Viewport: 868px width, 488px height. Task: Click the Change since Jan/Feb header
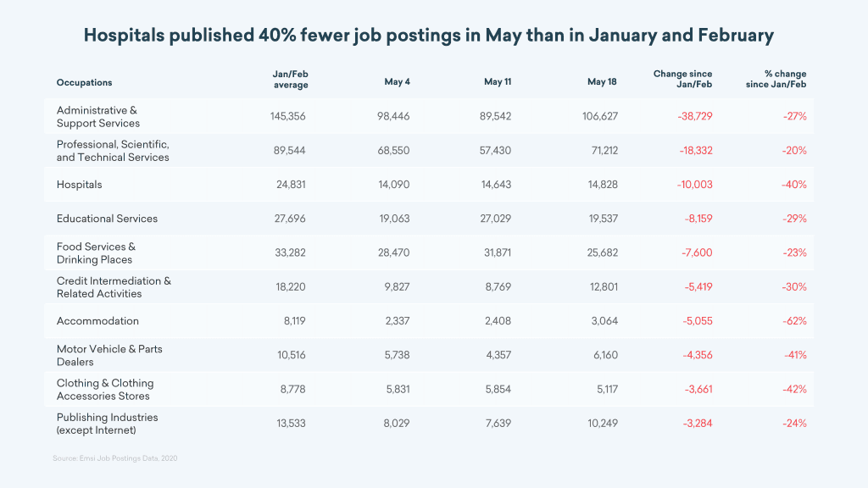point(682,80)
